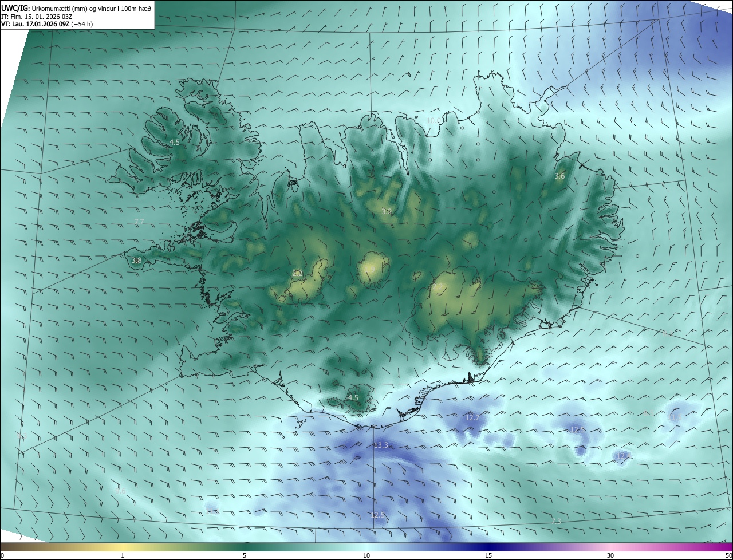Select the VT: Lau. 17.01.2026 09Z (+54 h) line
733x560 pixels.
point(47,24)
